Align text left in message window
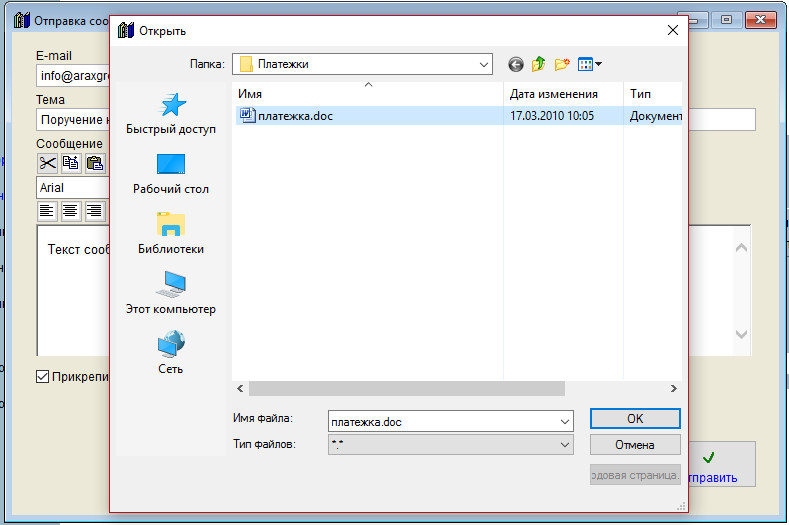Image resolution: width=789 pixels, height=525 pixels. 47,210
